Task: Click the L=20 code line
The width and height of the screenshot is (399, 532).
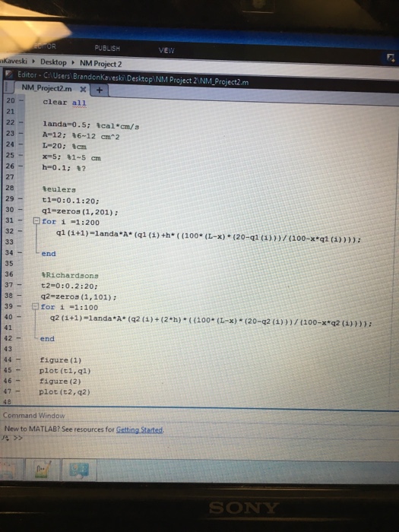Action: pos(64,146)
